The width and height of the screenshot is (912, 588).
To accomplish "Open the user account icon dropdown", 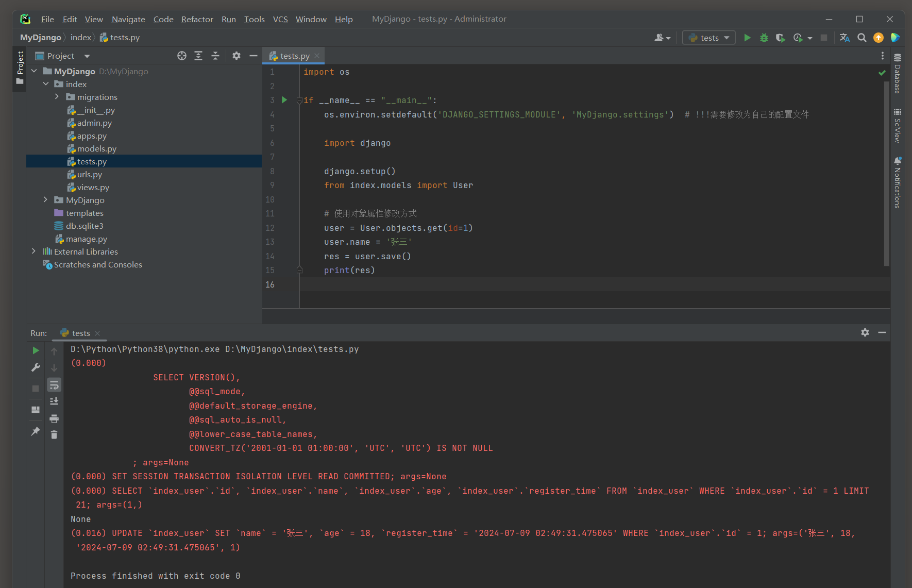I will pyautogui.click(x=662, y=38).
